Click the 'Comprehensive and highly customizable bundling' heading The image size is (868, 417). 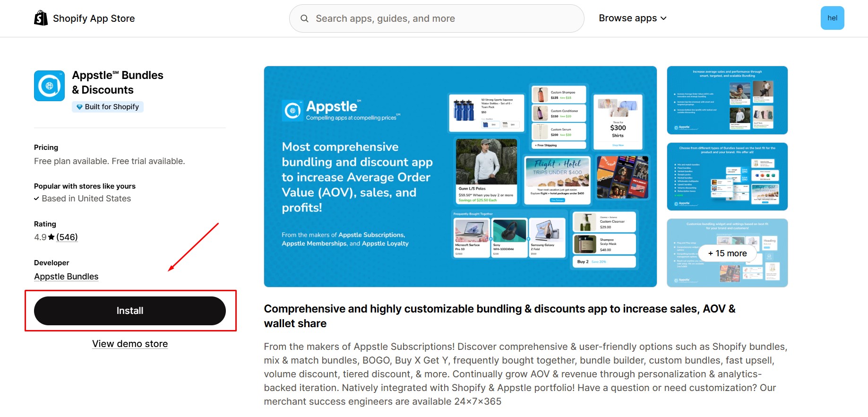click(500, 316)
